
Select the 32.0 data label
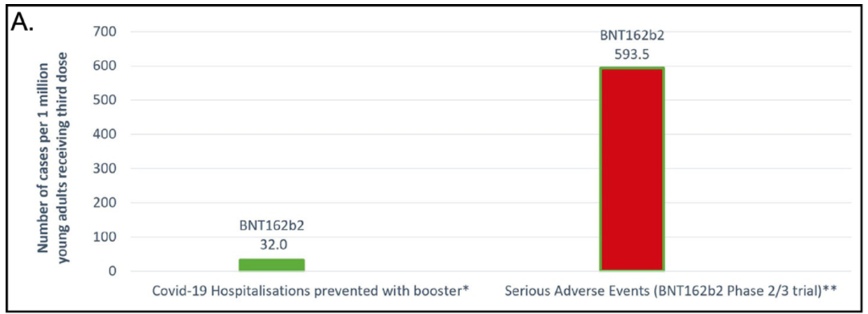coord(271,245)
